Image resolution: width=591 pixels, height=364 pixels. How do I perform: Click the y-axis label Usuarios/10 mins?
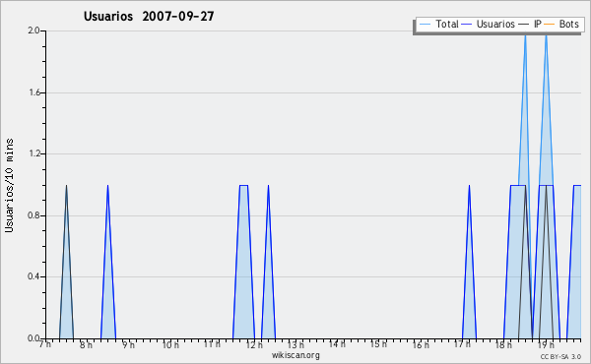(x=9, y=186)
